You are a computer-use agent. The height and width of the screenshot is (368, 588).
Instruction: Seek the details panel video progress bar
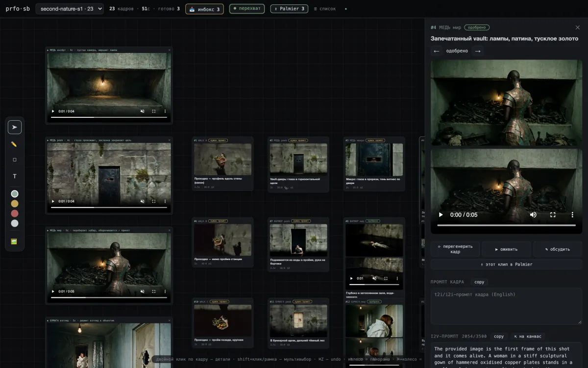pyautogui.click(x=507, y=225)
